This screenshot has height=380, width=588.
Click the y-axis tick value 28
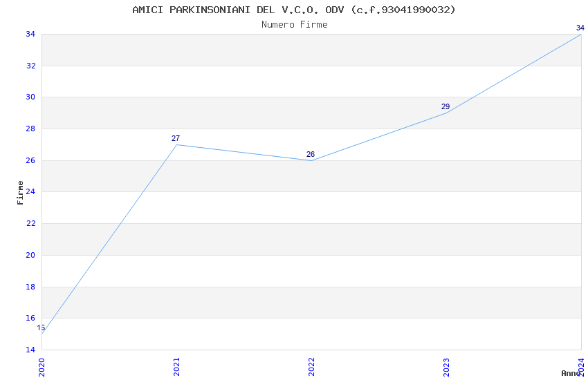pos(30,129)
